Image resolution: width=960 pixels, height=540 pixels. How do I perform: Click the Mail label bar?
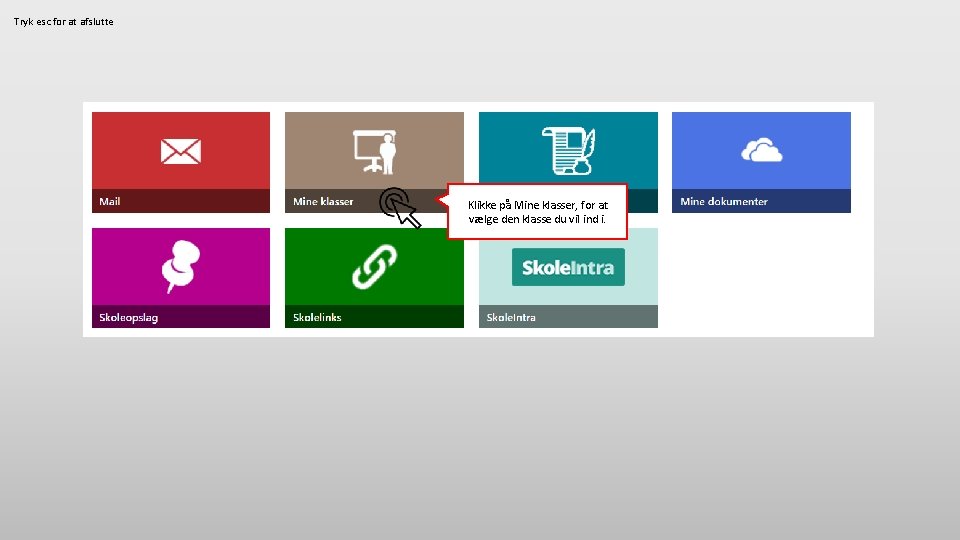point(181,201)
